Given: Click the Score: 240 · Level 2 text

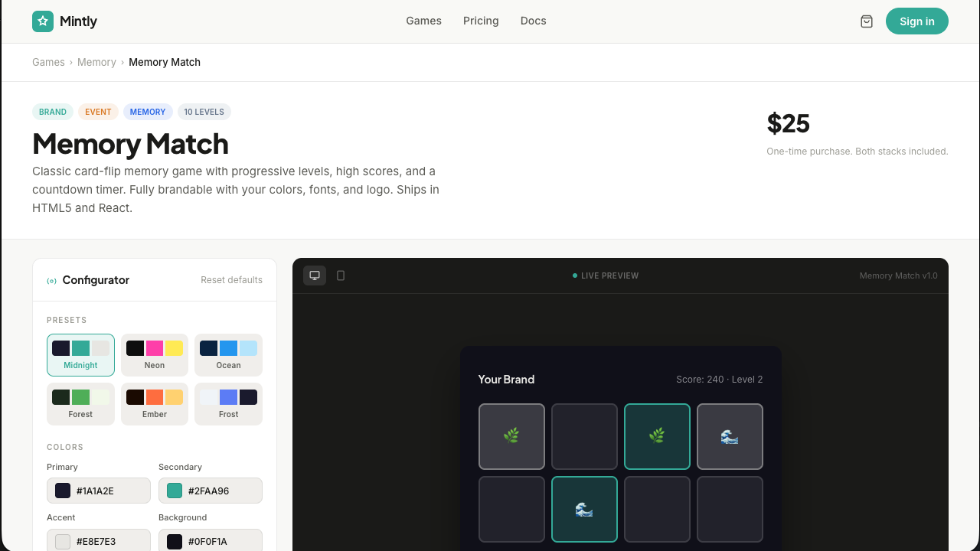Looking at the screenshot, I should click(719, 379).
